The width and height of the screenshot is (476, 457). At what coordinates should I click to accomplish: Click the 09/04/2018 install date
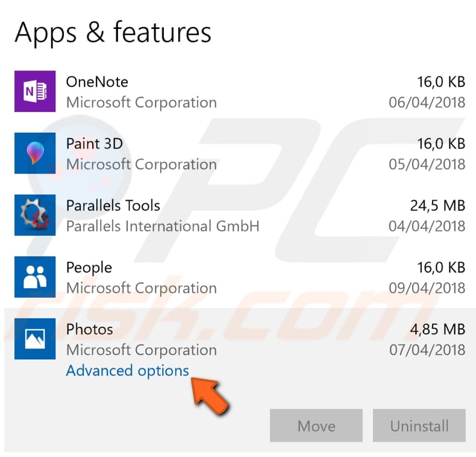click(x=427, y=288)
